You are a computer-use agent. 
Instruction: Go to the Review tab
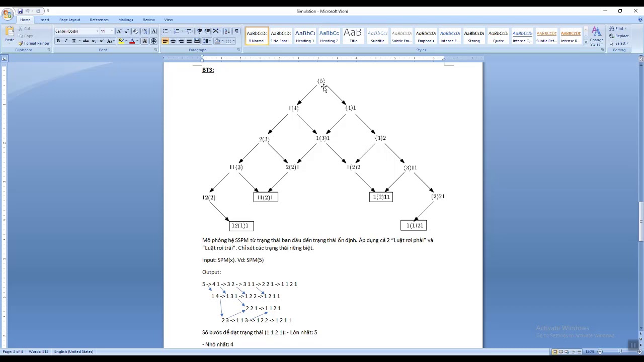(149, 20)
